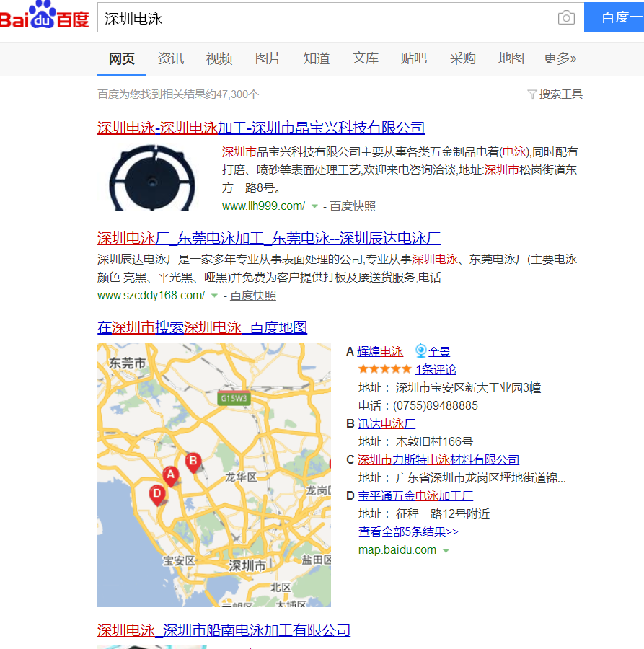Open the panorama icon for 辉煌电泳

point(421,350)
